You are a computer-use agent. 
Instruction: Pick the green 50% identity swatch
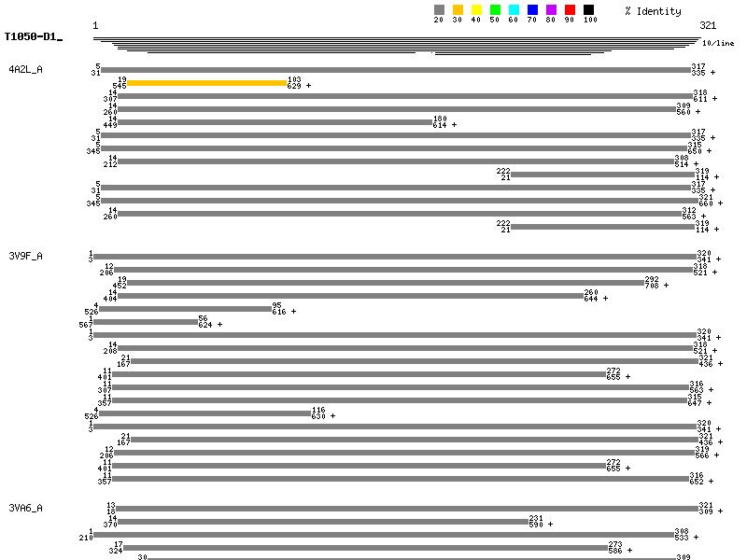click(x=495, y=9)
